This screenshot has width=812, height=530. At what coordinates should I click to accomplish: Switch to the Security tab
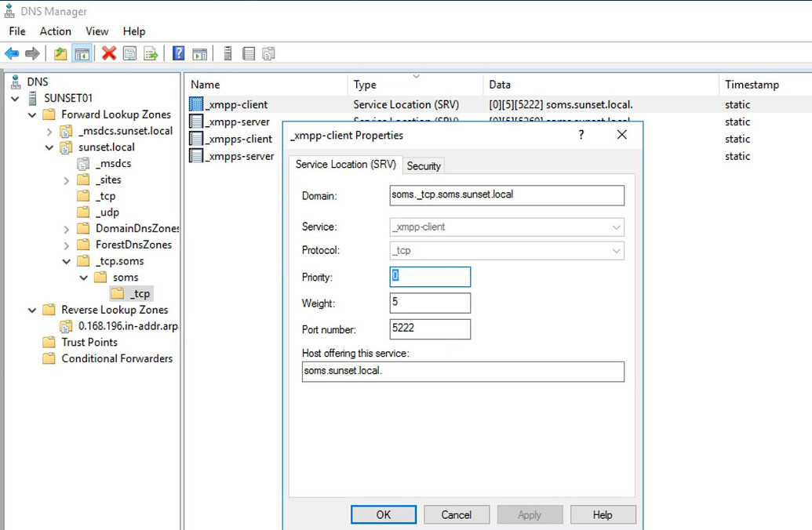(x=424, y=166)
